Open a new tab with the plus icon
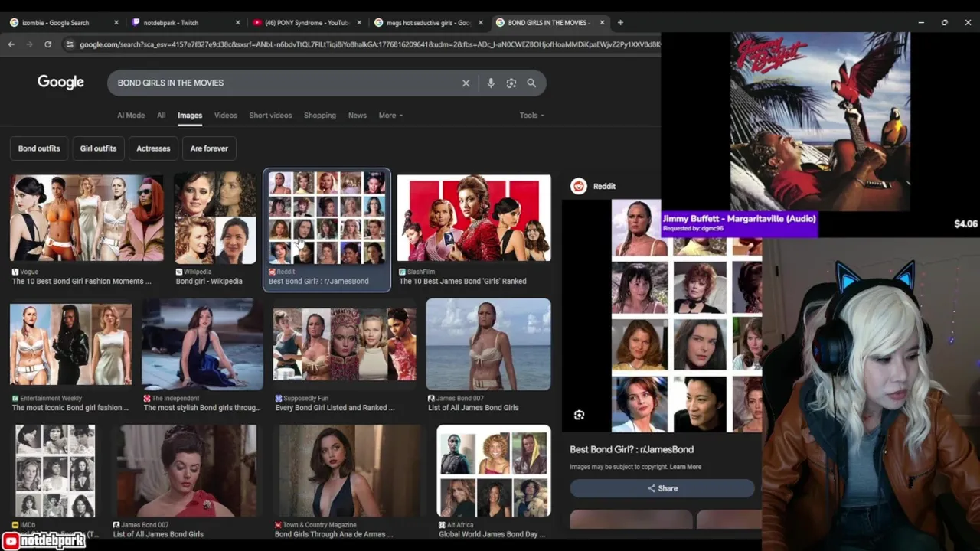Screen dimensions: 980x551 pyautogui.click(x=620, y=23)
